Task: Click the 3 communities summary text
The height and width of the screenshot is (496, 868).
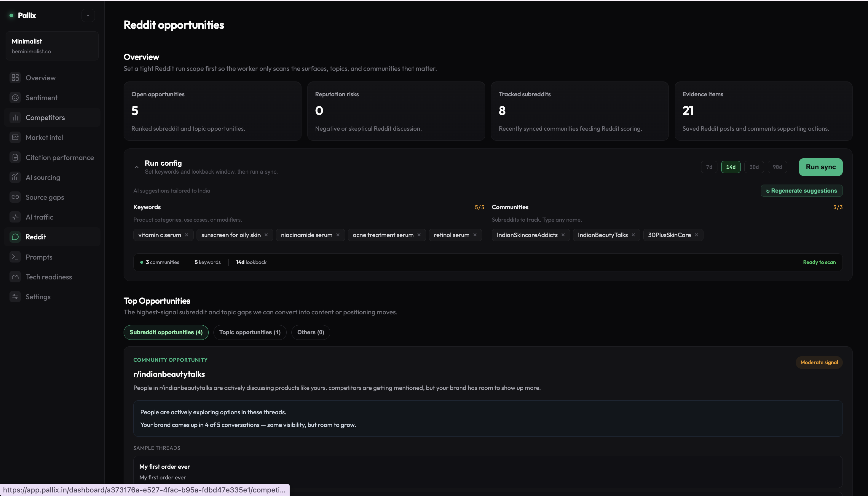Action: 162,262
